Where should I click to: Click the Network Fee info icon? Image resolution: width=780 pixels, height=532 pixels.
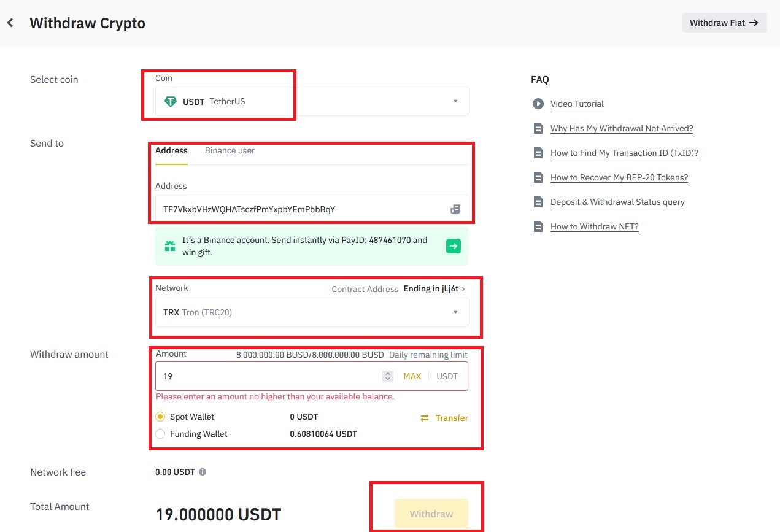[203, 472]
